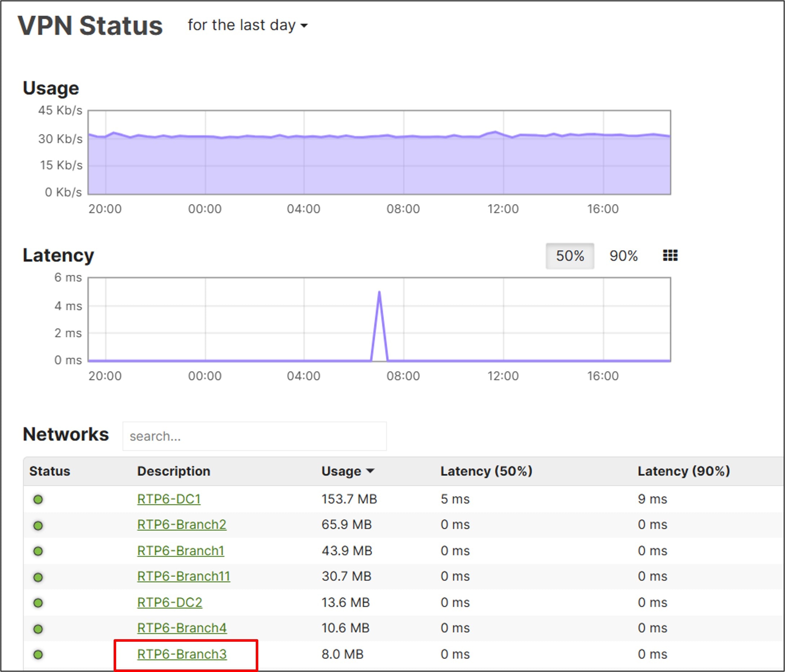Click the 5 ms latency value for RTP6-DC1
This screenshot has width=785, height=672.
[x=455, y=499]
